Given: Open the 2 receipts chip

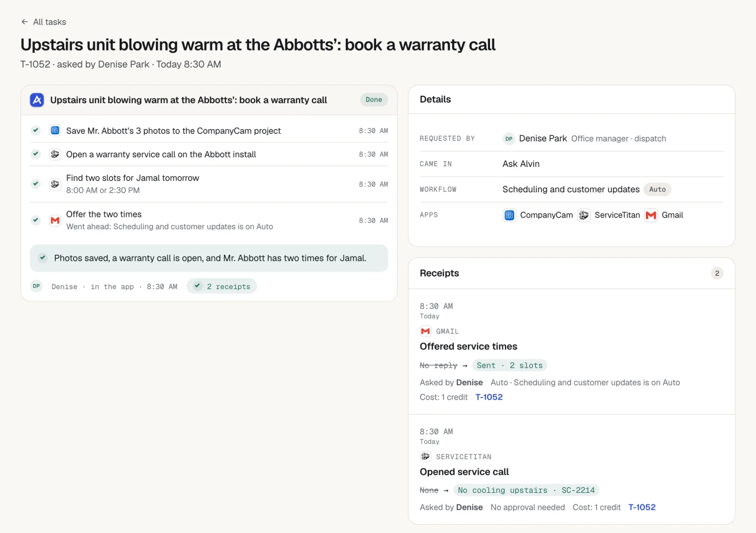Looking at the screenshot, I should (x=222, y=286).
